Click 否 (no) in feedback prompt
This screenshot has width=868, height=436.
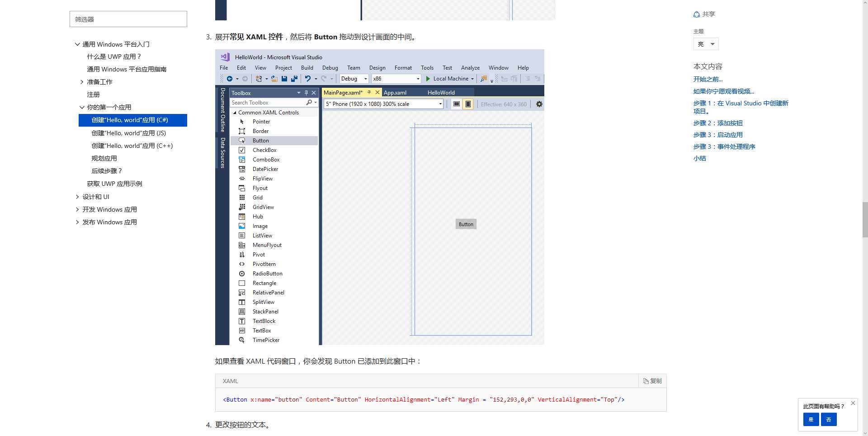click(829, 419)
